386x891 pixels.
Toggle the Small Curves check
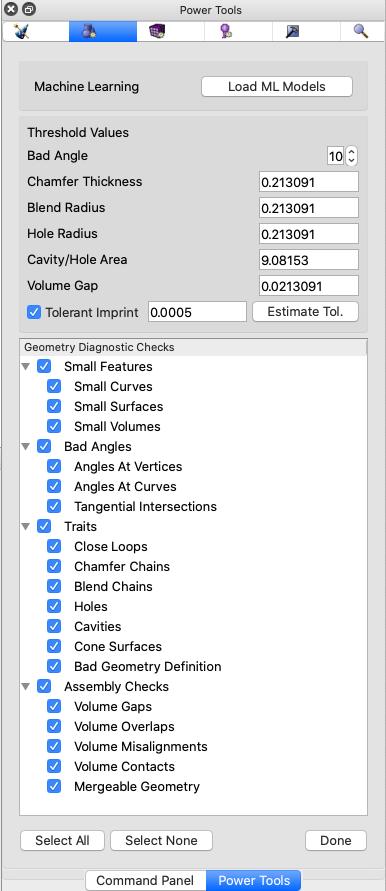pos(54,386)
